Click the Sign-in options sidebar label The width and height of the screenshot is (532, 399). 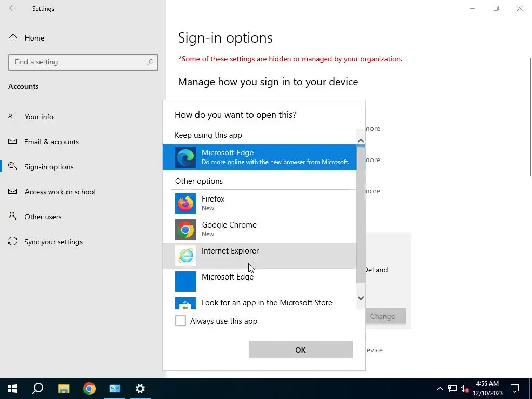[x=49, y=167]
